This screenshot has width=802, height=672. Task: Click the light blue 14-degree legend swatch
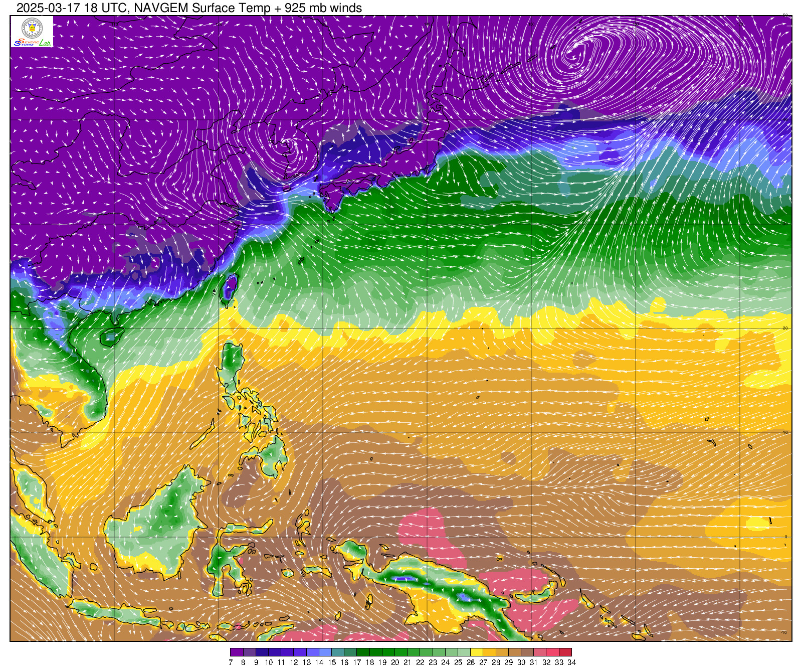325,652
